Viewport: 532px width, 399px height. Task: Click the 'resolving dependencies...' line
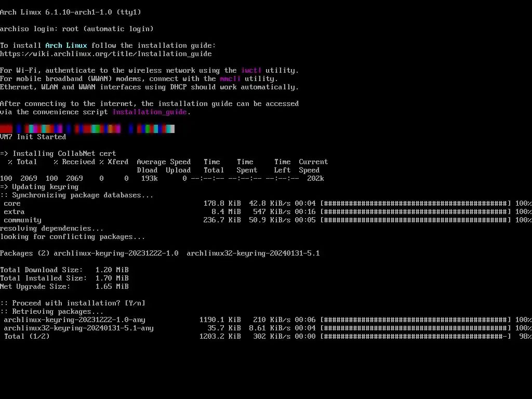pyautogui.click(x=51, y=228)
